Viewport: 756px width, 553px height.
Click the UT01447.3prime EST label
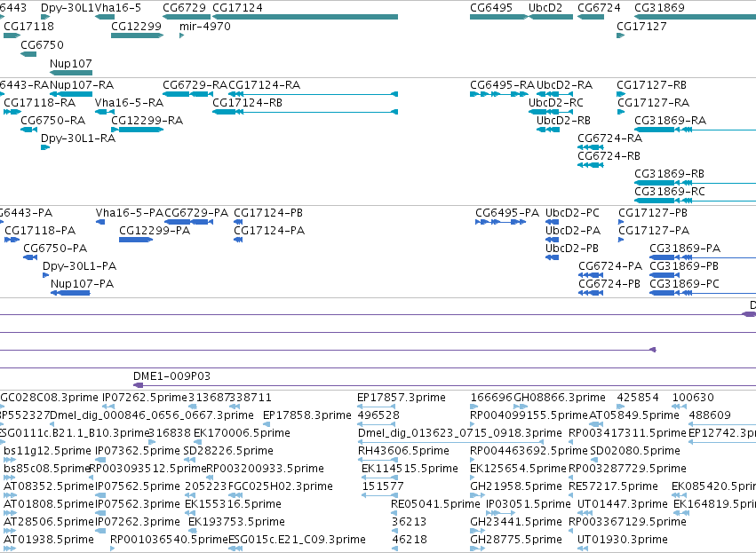tap(623, 504)
